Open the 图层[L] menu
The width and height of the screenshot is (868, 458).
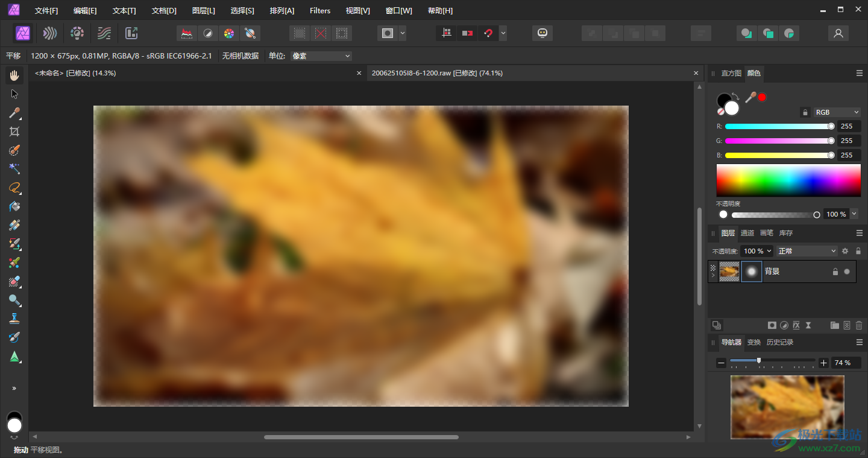coord(203,11)
